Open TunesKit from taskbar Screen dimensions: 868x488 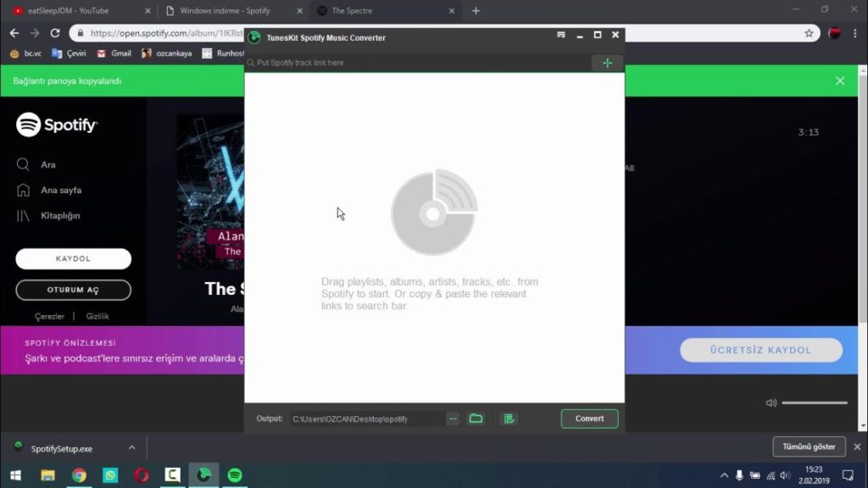(x=203, y=475)
